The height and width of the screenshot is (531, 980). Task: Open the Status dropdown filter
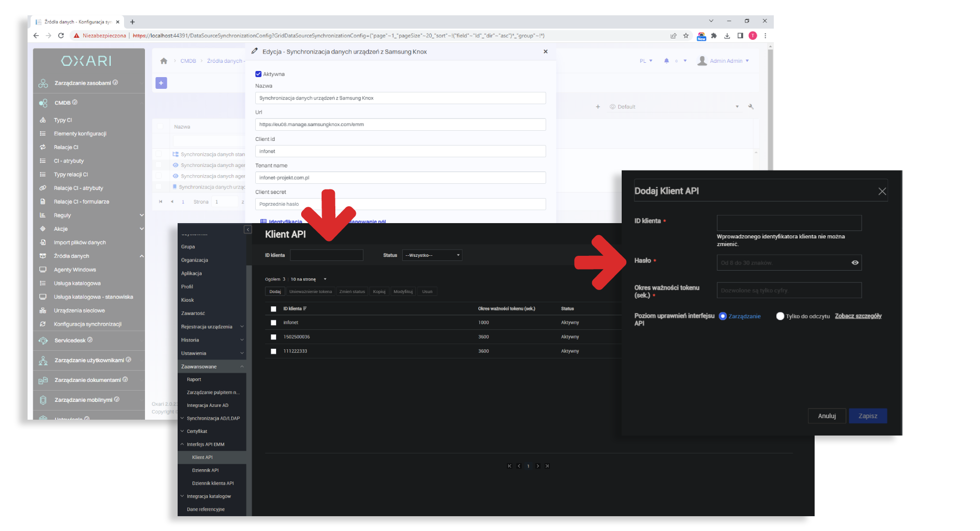[432, 255]
